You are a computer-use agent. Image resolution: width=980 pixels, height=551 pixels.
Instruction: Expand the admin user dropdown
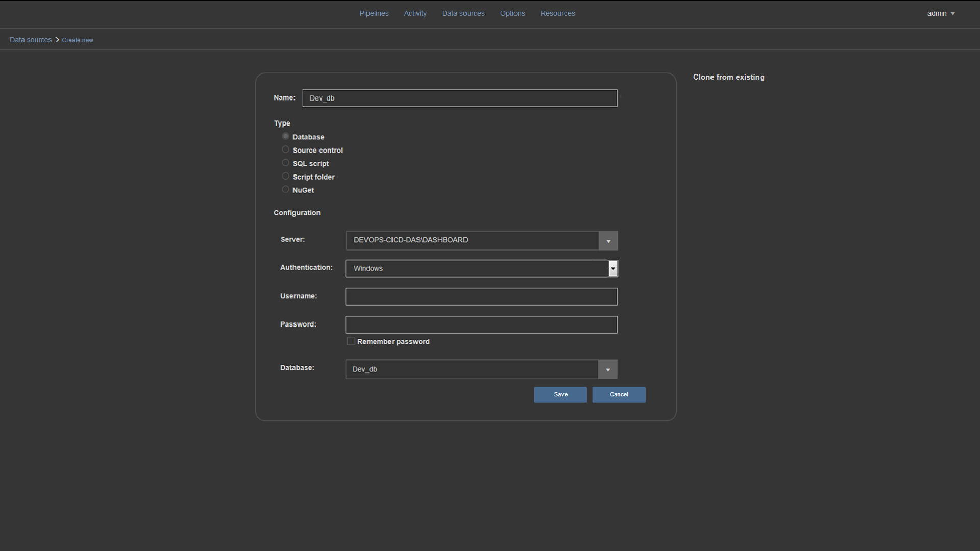click(x=941, y=13)
